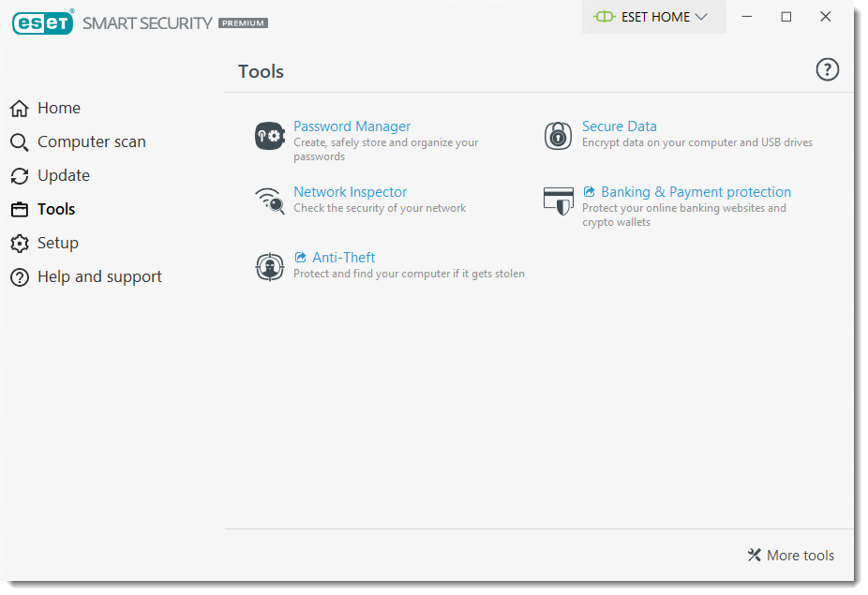Click the Tools page heading
This screenshot has width=868, height=595.
pyautogui.click(x=261, y=71)
